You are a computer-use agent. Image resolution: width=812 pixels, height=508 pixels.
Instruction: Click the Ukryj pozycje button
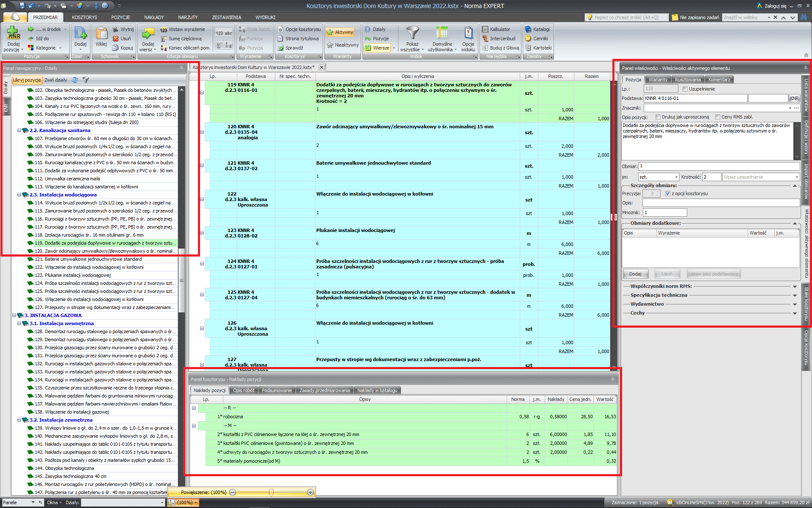click(x=27, y=80)
